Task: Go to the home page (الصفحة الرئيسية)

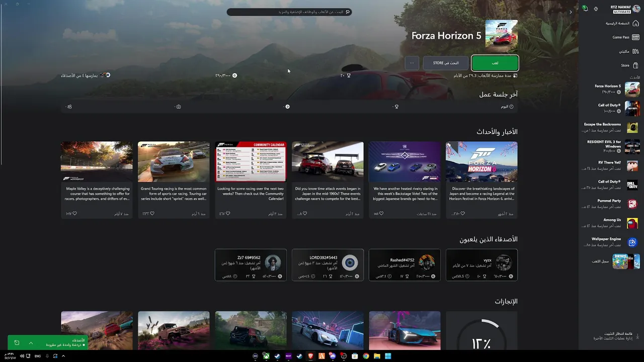Action: (x=622, y=23)
